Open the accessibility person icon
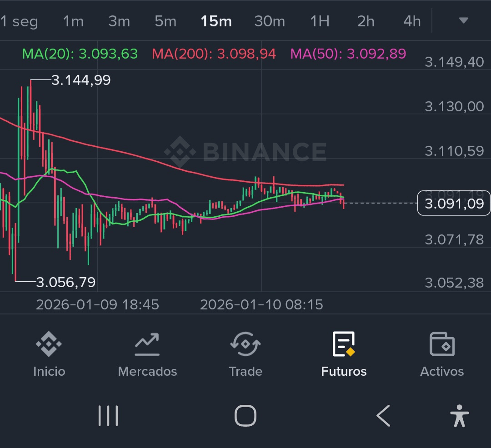491x448 pixels. click(459, 415)
